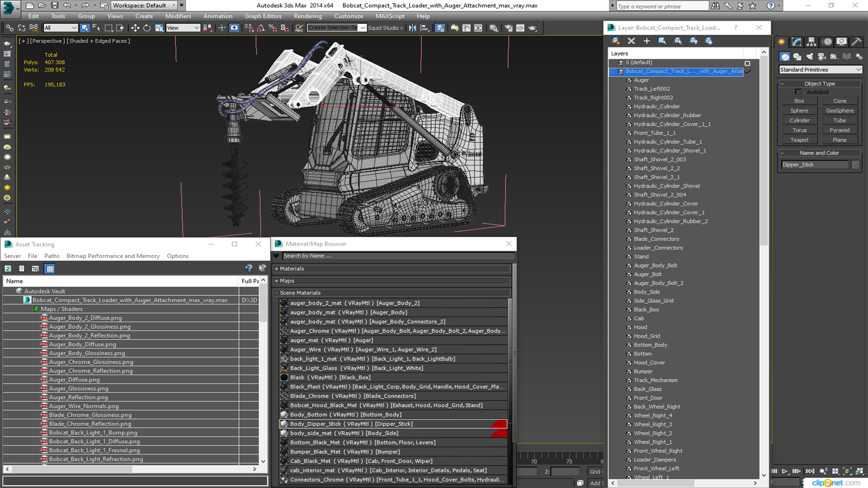Screen dimensions: 868x488
Task: Open the Create Selection Set dropdown
Action: coord(336,28)
